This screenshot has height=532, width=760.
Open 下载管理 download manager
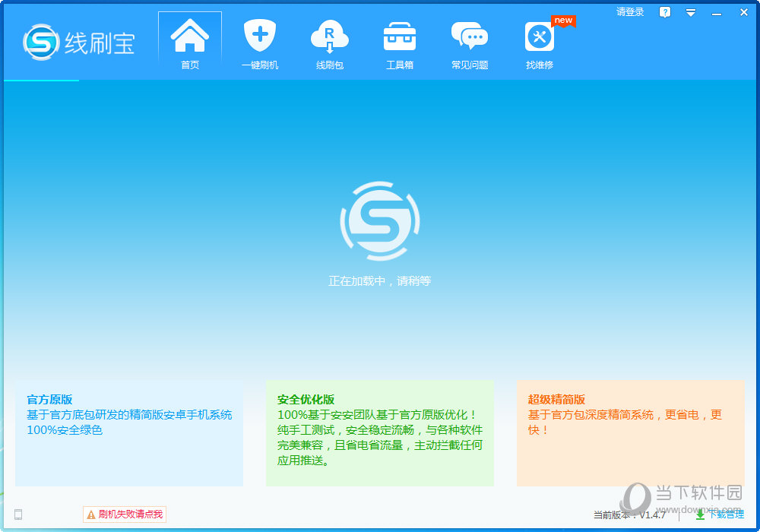pos(720,515)
